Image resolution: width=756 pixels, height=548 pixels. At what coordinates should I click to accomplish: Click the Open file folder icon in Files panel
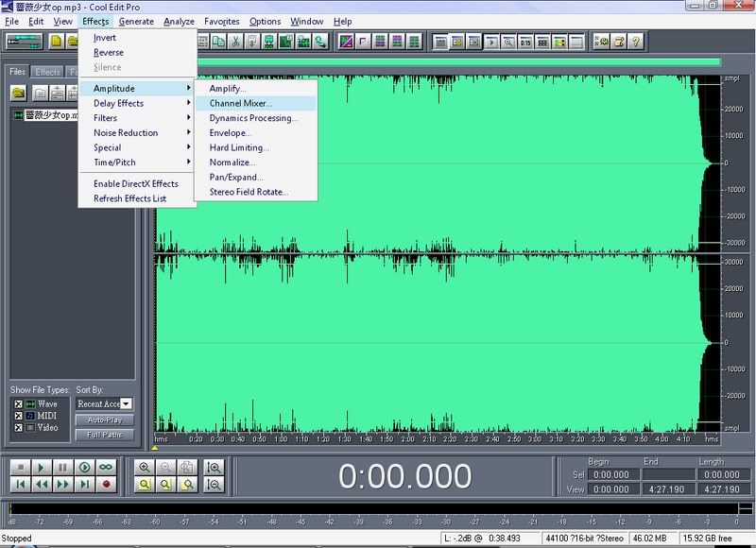point(19,93)
